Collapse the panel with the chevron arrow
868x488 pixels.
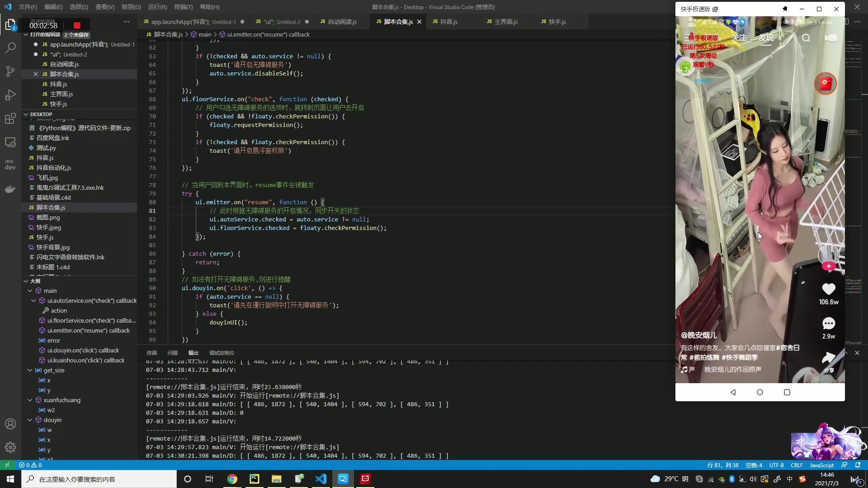pos(846,353)
